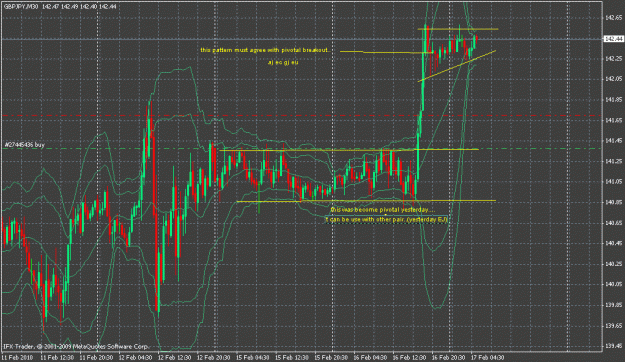Screen dimensions: 625x362
Task: Click the '15 Feb 04:30' time axis label
Action: (253, 358)
